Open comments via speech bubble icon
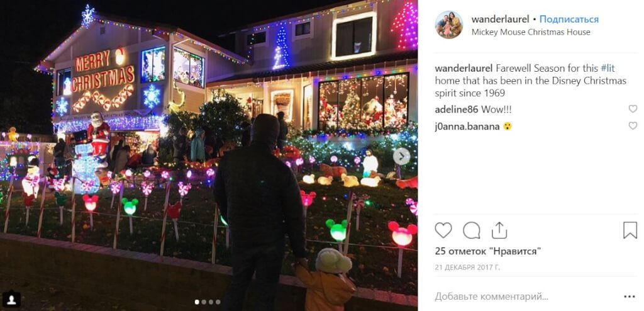644x311 pixels. (x=472, y=230)
